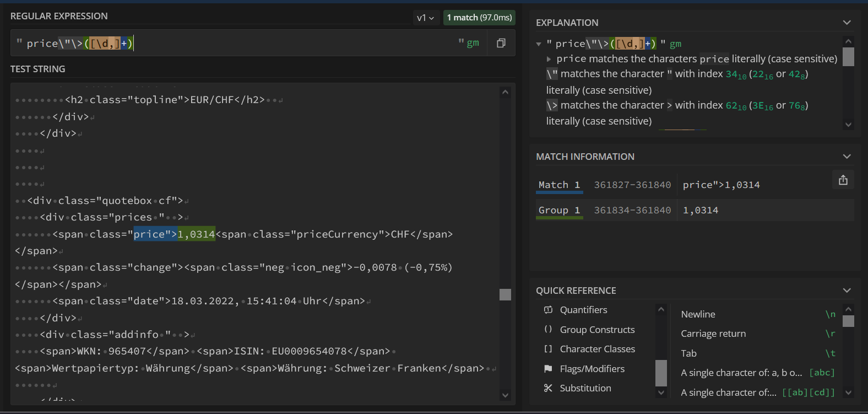Image resolution: width=868 pixels, height=414 pixels.
Task: Click the highlighted price"> match in test string
Action: coord(155,234)
